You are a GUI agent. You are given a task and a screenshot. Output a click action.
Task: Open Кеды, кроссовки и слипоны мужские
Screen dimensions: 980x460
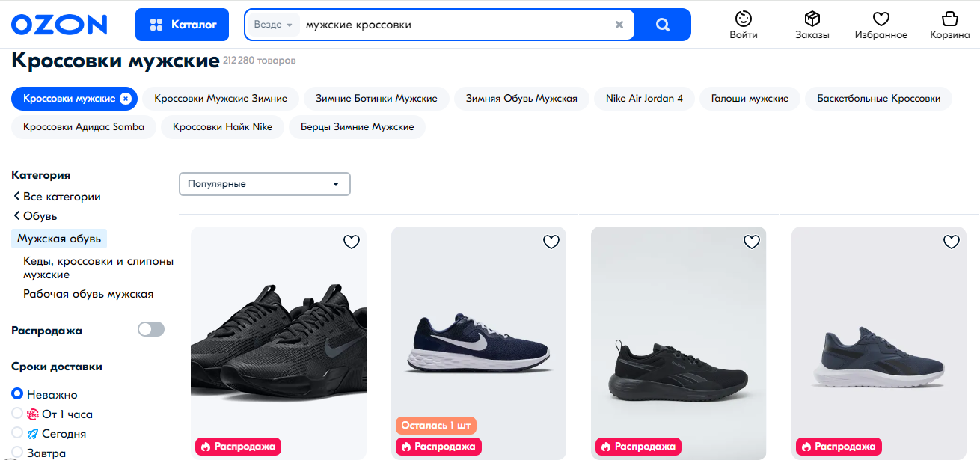(98, 268)
